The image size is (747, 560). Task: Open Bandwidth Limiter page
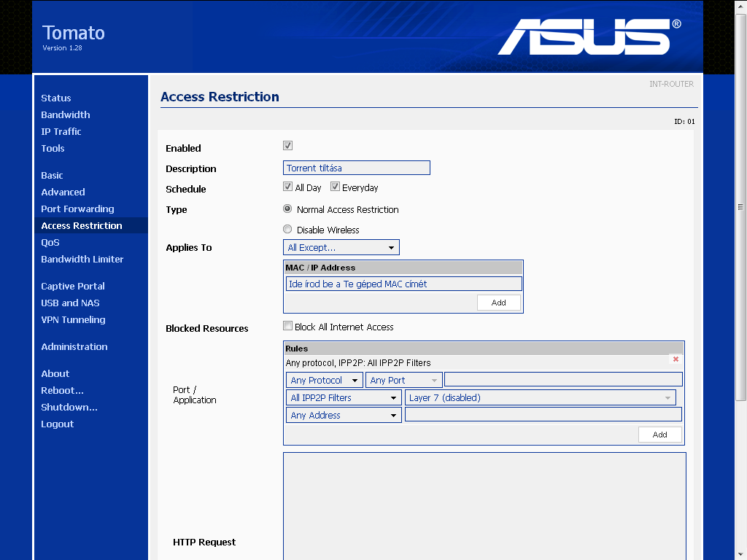point(82,259)
